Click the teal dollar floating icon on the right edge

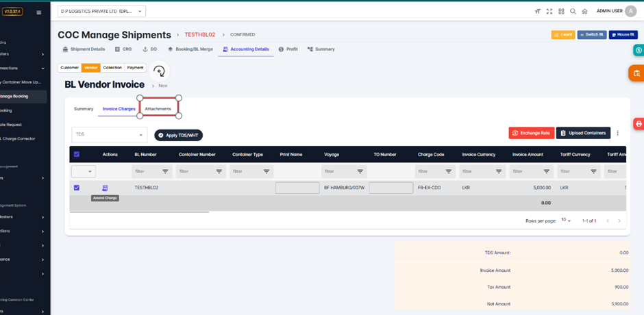click(638, 50)
